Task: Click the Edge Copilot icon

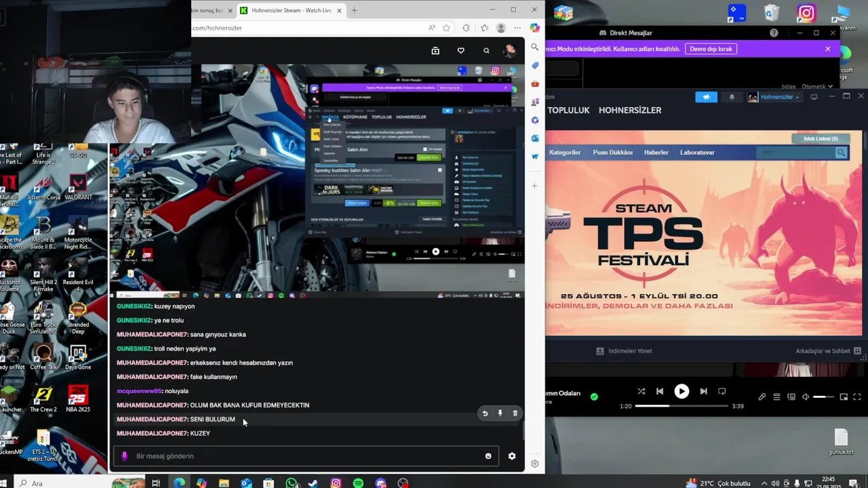Action: pos(535,28)
